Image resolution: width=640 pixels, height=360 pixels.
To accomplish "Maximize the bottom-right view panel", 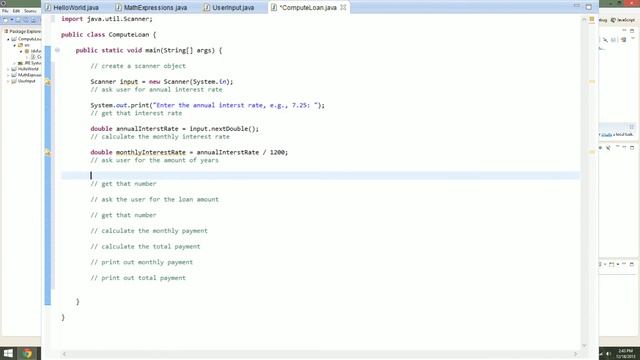I will point(632,264).
